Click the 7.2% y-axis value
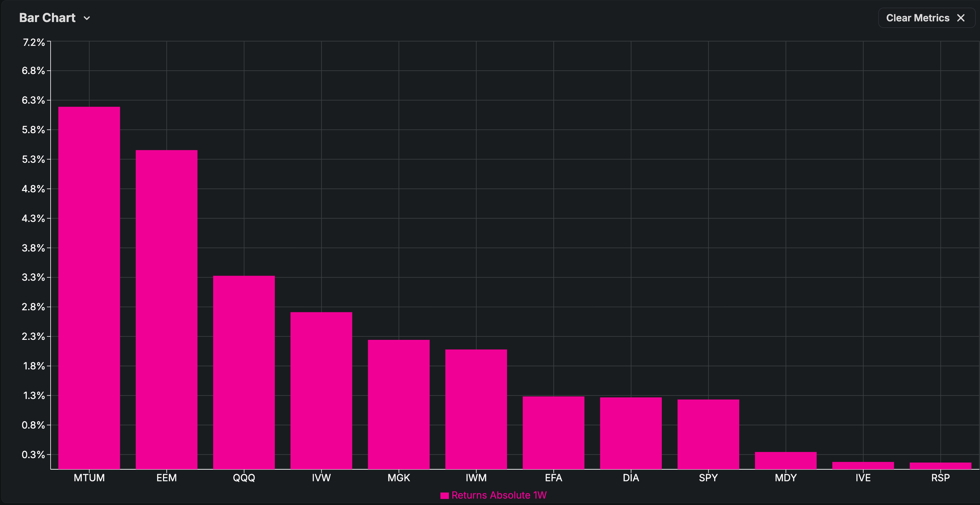This screenshot has width=980, height=505. [x=34, y=42]
